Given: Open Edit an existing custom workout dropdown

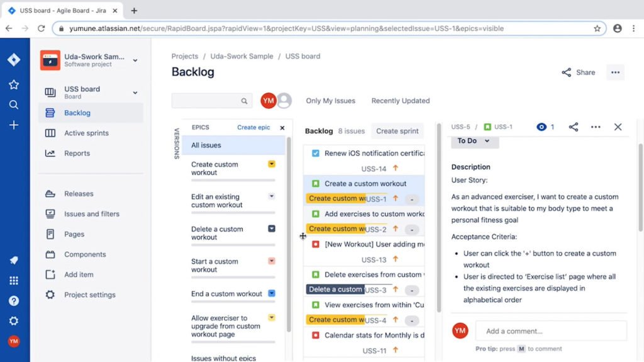Looking at the screenshot, I should point(272,196).
